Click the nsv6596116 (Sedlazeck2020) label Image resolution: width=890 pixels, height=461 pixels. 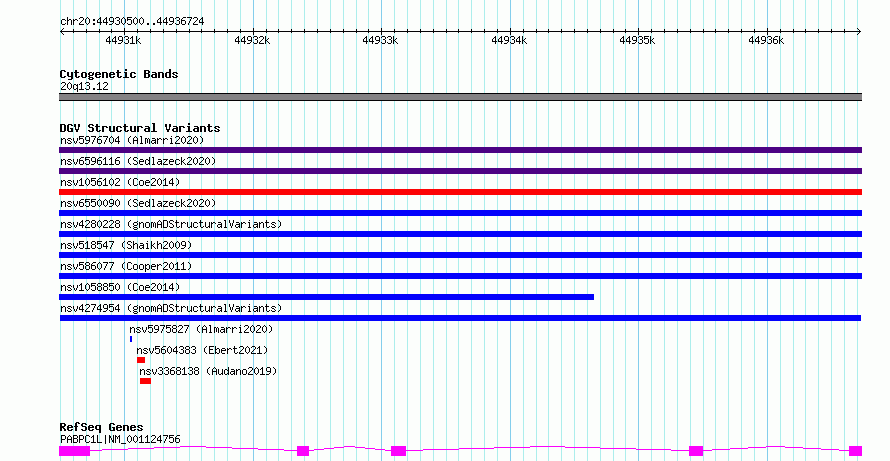[x=138, y=161]
